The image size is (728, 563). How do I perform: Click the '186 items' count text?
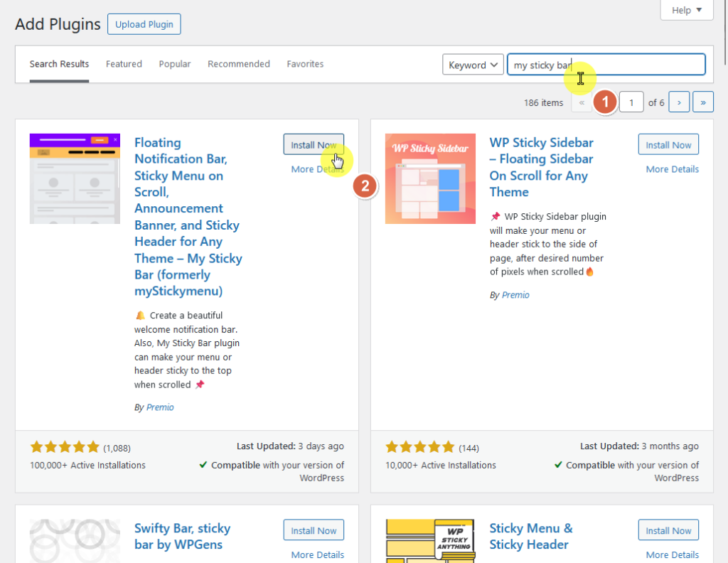coord(543,102)
